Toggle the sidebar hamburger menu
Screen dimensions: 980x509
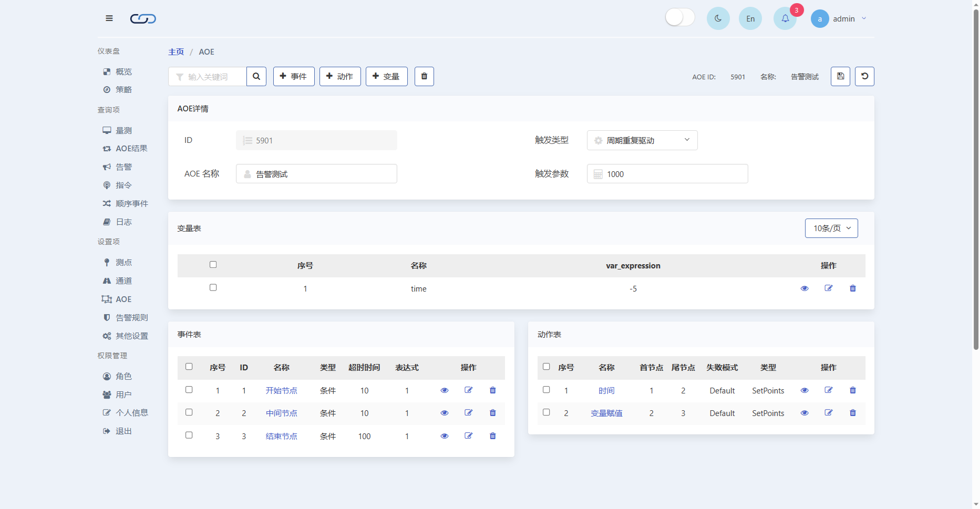(x=109, y=18)
